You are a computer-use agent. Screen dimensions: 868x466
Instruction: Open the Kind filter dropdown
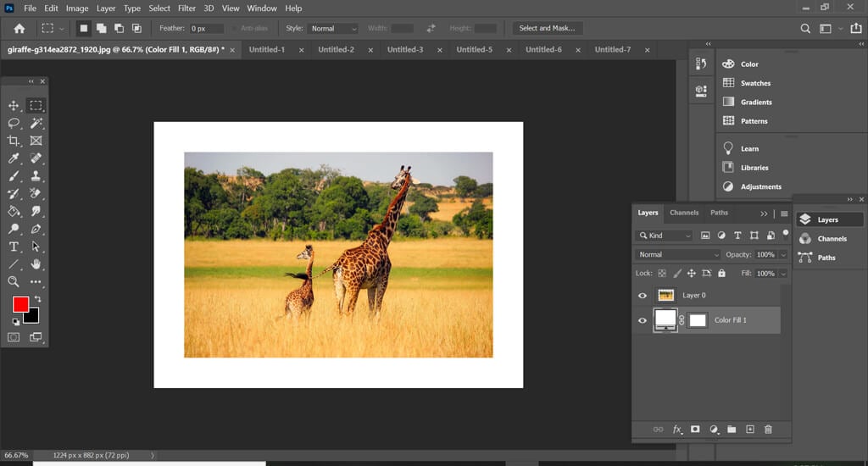tap(665, 236)
